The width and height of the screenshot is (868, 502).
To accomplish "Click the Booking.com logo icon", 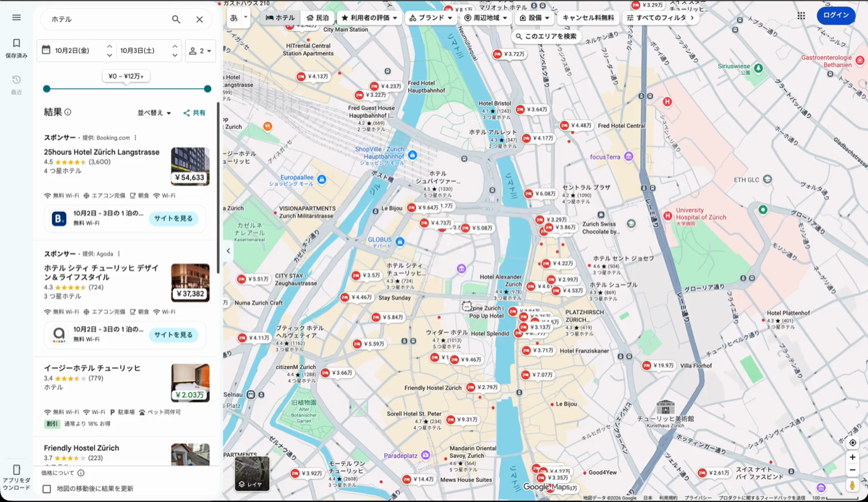I will point(59,218).
